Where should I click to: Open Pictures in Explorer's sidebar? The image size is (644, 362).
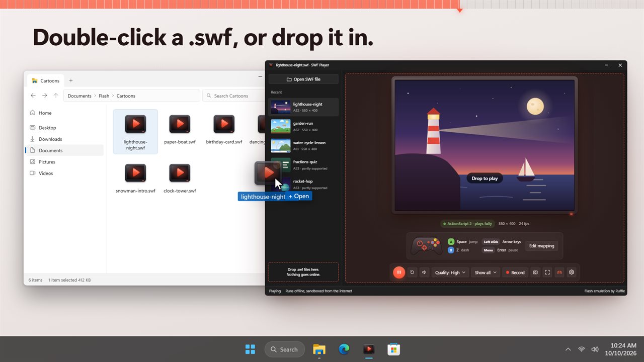(x=64, y=162)
